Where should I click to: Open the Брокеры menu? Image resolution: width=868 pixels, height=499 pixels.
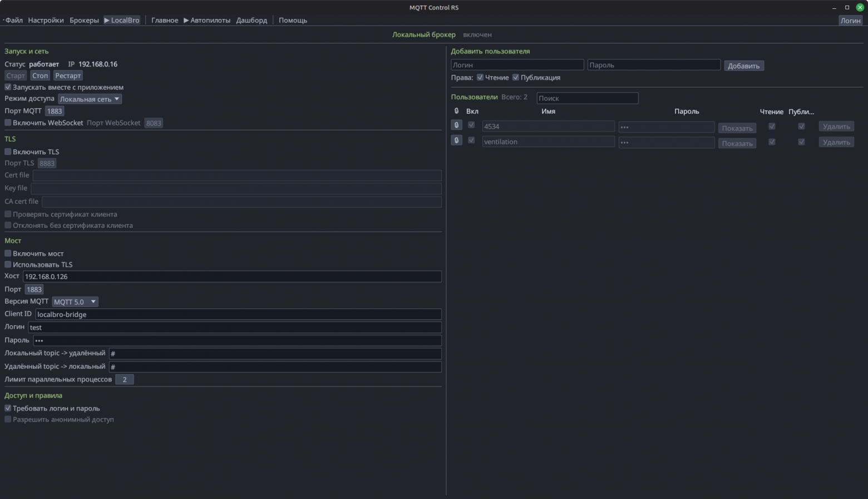[84, 20]
